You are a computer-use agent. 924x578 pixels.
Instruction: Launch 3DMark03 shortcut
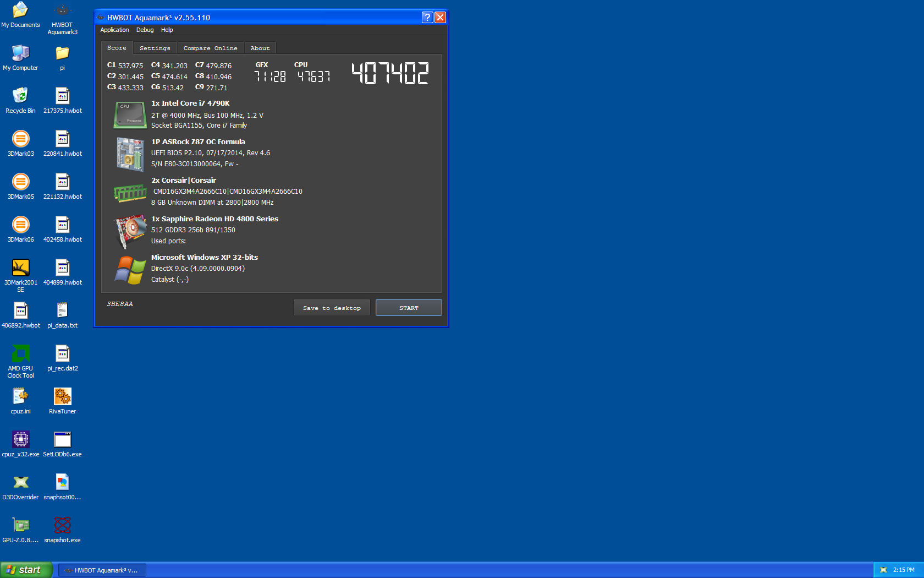click(x=20, y=144)
